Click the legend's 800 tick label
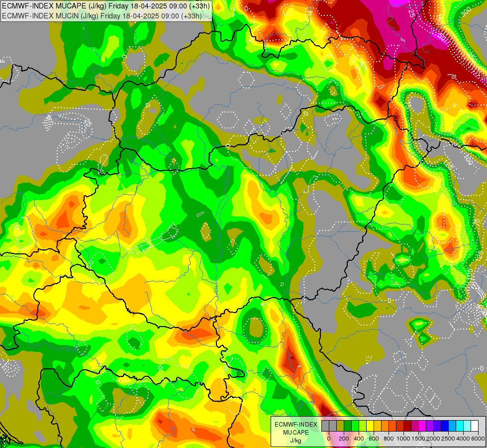Viewport: 487px width, 448px height. pyautogui.click(x=389, y=439)
